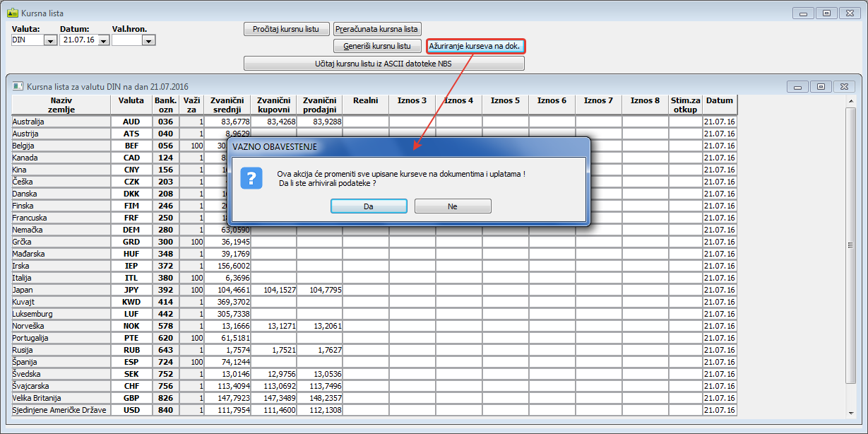Click the Kursna lista window title icon

[12, 12]
